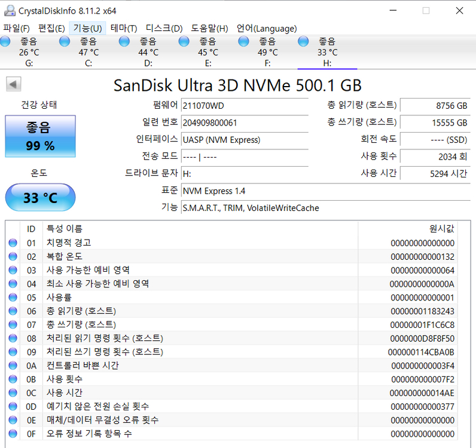
Task: Select the 총 쓰기량 (호스트) attribute row 07
Action: tap(239, 324)
